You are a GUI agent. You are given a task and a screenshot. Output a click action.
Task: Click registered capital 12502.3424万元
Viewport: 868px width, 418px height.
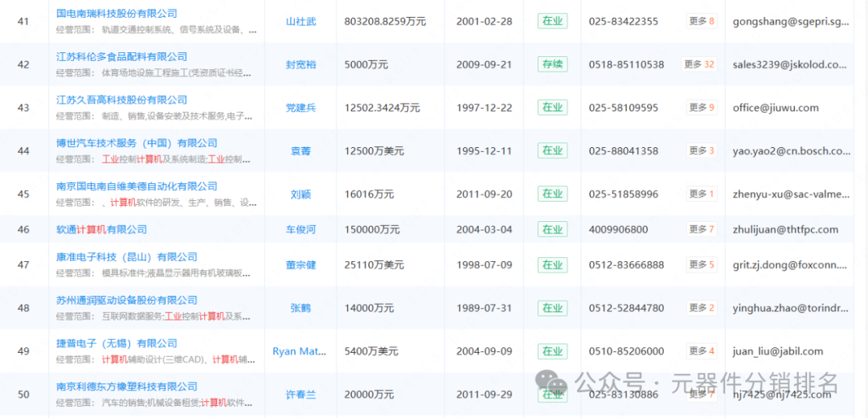click(x=382, y=108)
